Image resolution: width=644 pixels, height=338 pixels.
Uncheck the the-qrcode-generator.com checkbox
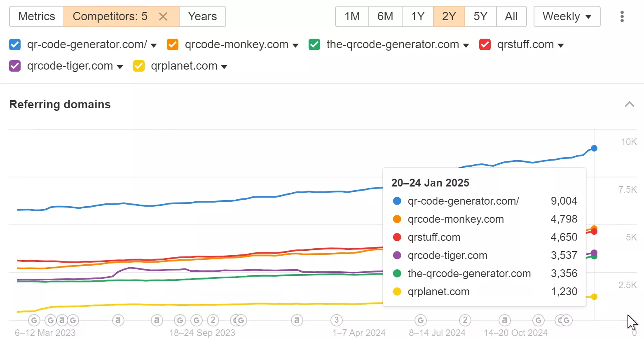(x=314, y=44)
